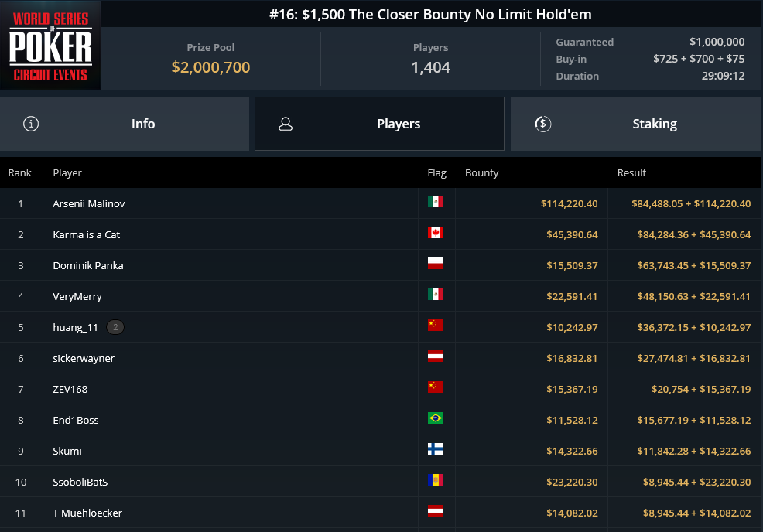Click the Brazil flag next to End1Boss
Image resolution: width=763 pixels, height=532 pixels.
coord(436,418)
